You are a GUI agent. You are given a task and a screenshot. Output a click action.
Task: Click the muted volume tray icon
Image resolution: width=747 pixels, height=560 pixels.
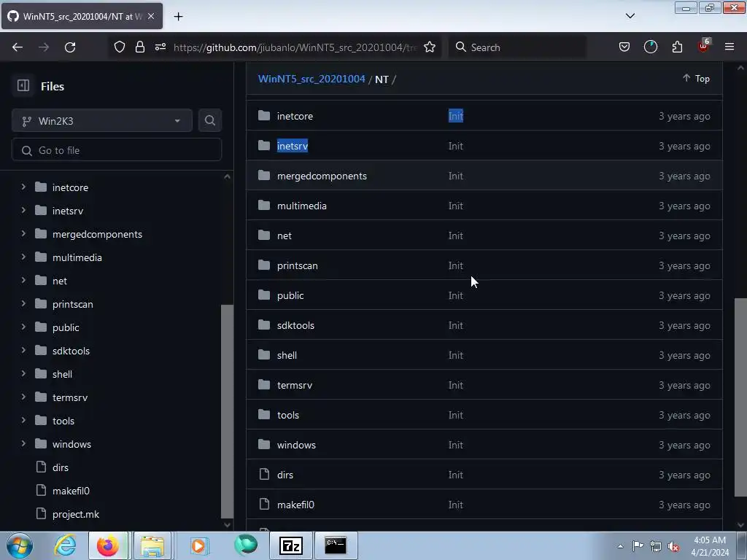(673, 547)
